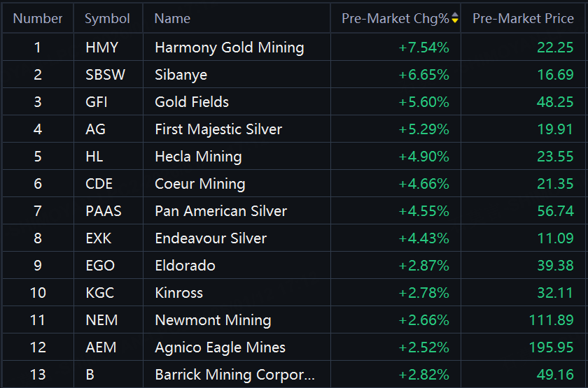Sort by the Symbol column header
The image size is (588, 388).
(107, 19)
